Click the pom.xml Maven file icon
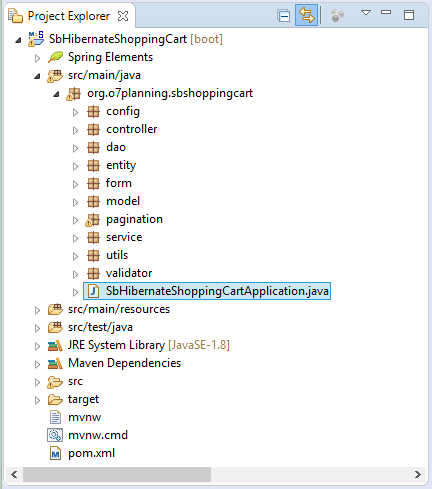 [x=55, y=453]
